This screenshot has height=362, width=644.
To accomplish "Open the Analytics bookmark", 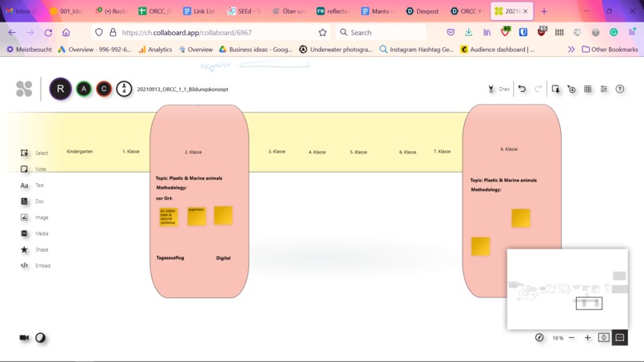I will pos(155,50).
